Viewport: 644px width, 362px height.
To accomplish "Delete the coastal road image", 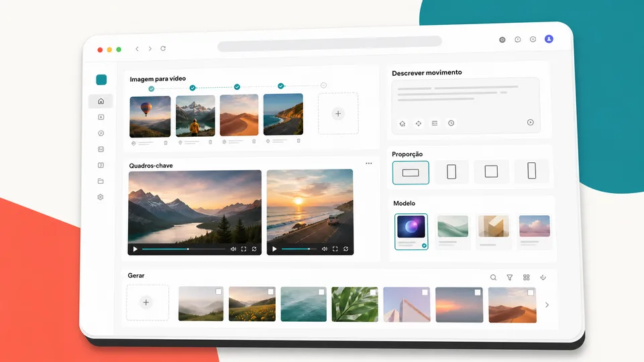I will (299, 141).
